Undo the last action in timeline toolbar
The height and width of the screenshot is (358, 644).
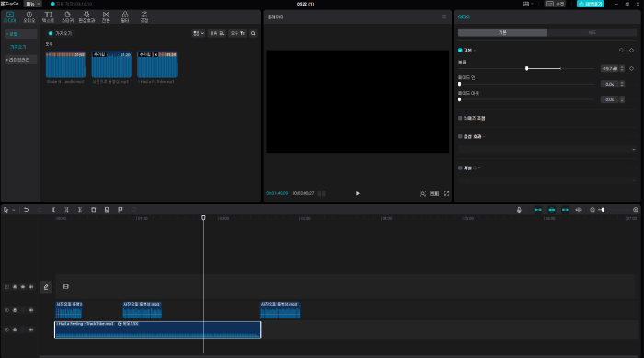point(26,210)
